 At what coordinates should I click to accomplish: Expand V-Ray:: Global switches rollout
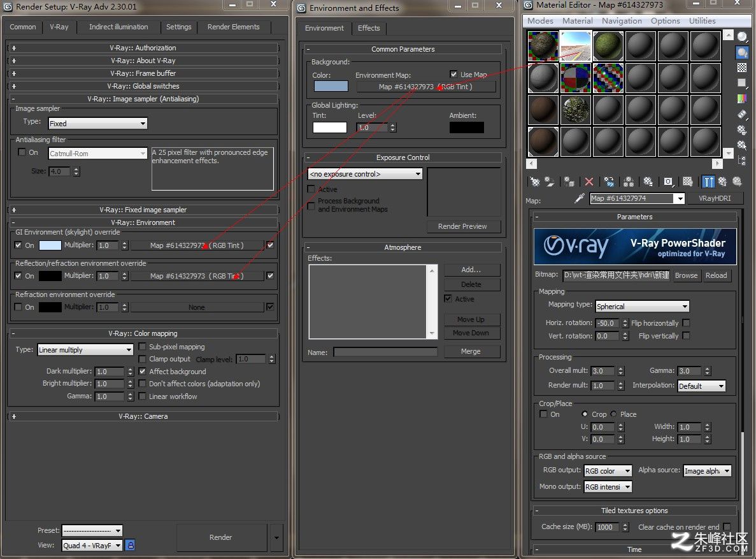[143, 87]
